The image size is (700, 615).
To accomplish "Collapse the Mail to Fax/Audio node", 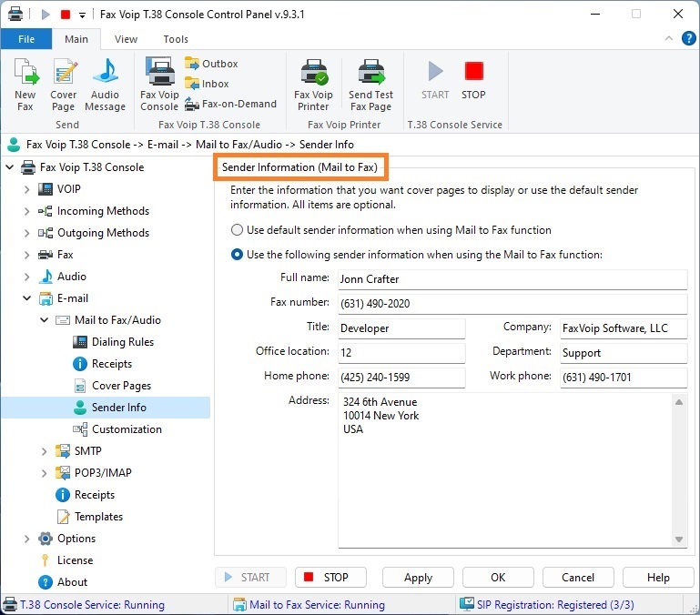I will [45, 320].
